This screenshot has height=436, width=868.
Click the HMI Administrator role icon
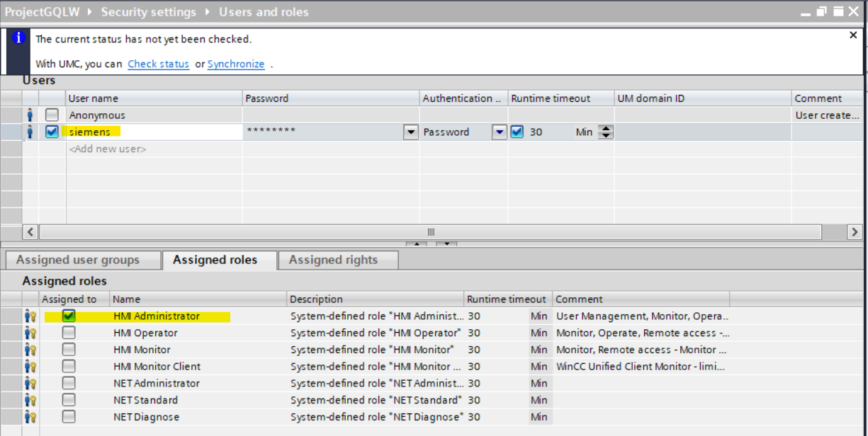pyautogui.click(x=30, y=316)
